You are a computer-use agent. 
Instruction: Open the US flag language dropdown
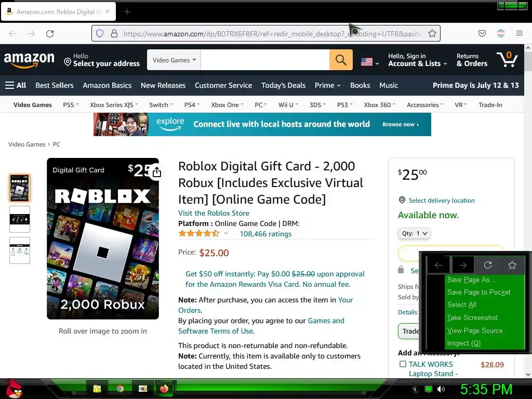(370, 62)
